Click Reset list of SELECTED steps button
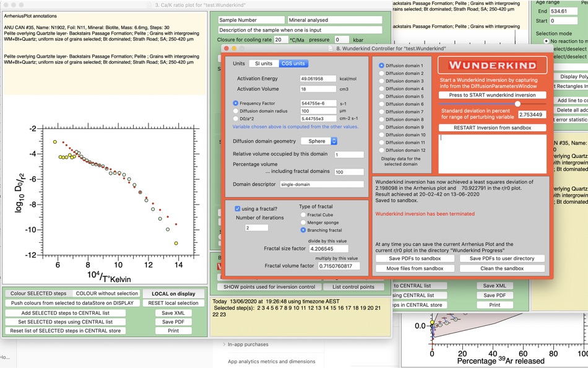Screen dimensions: 588x368 (65, 331)
